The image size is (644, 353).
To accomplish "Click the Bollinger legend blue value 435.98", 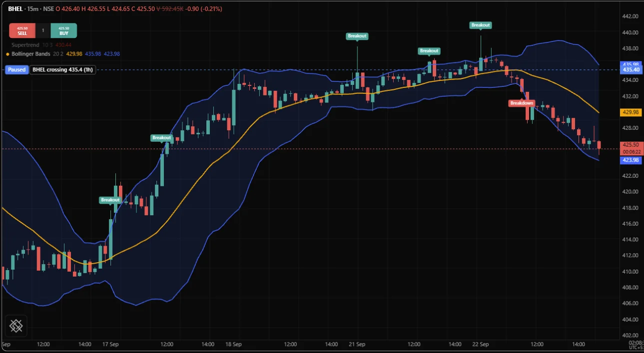I will 93,53.
